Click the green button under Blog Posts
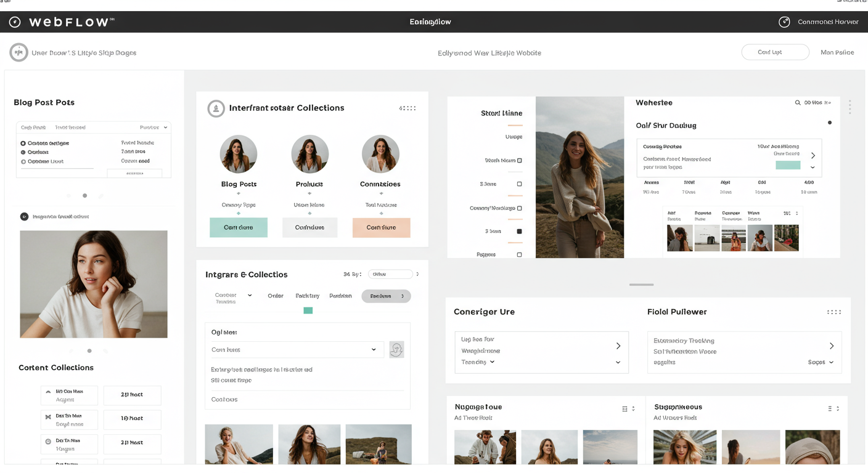The image size is (868, 473). [239, 227]
